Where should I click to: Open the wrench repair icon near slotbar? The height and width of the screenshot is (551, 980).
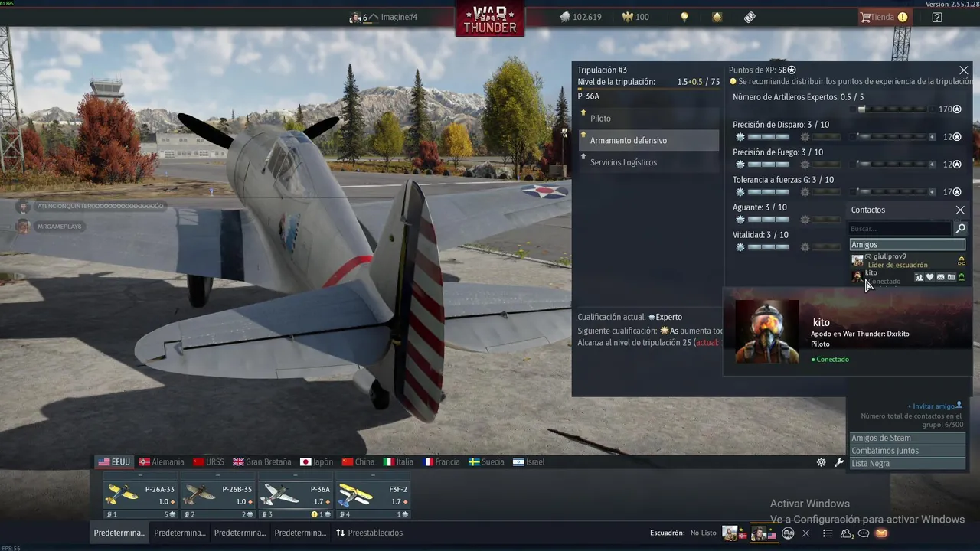[839, 462]
